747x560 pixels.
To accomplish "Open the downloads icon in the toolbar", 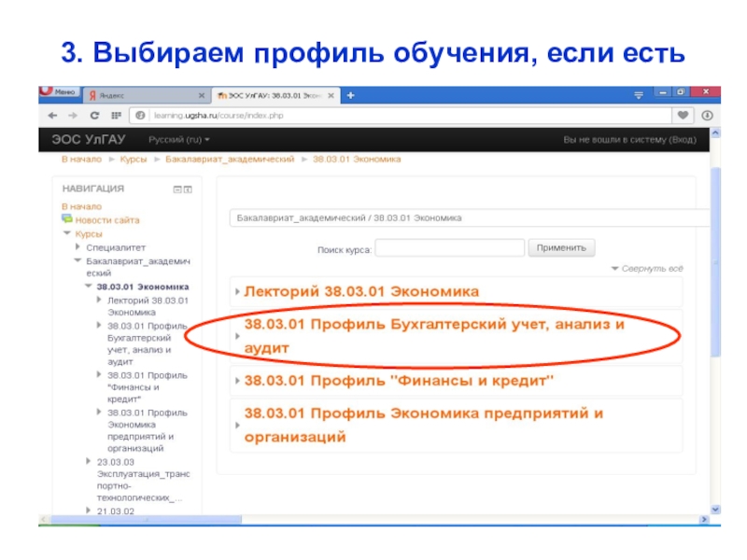I will (x=705, y=115).
